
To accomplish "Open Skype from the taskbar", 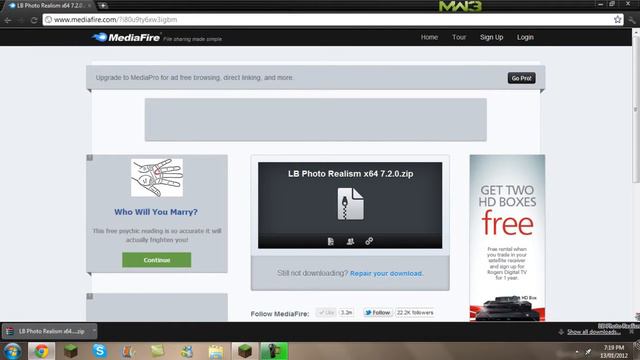I will point(99,351).
